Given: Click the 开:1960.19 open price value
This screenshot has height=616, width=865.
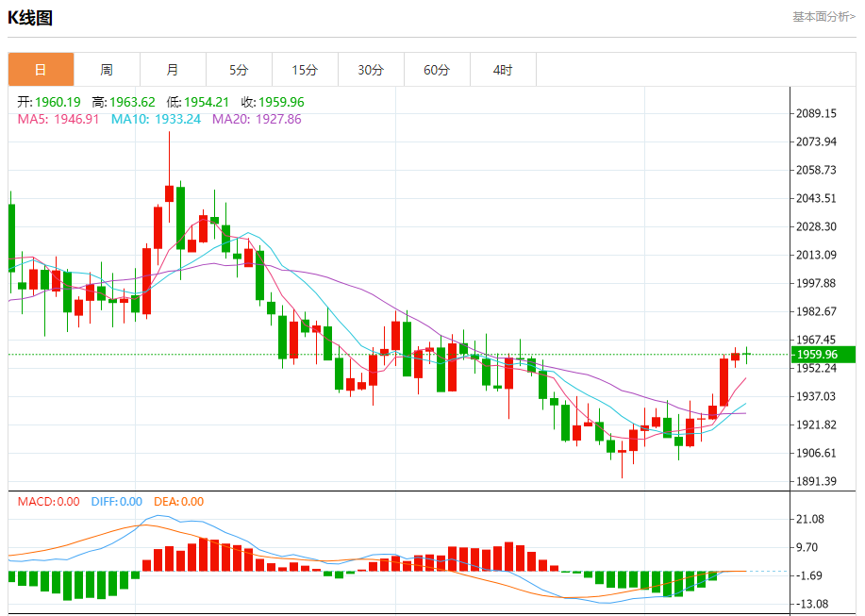Looking at the screenshot, I should coord(48,102).
